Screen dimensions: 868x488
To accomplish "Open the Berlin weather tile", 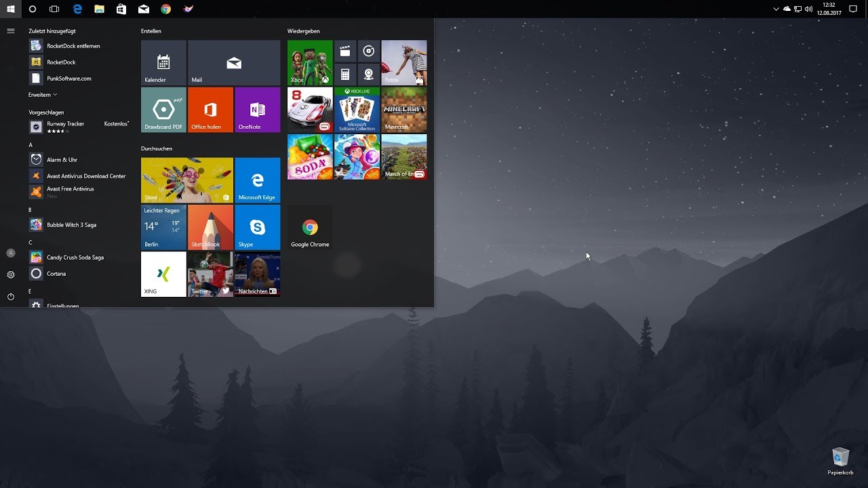I will click(x=163, y=227).
